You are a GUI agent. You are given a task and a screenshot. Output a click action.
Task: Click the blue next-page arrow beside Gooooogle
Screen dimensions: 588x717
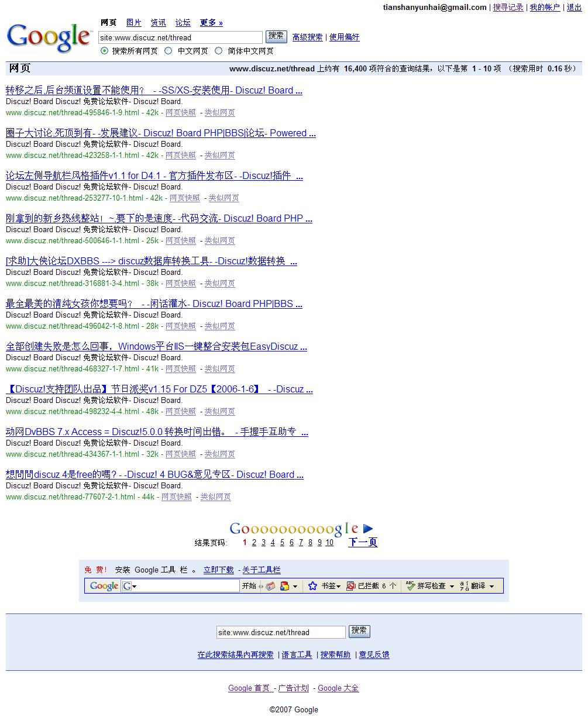point(368,529)
